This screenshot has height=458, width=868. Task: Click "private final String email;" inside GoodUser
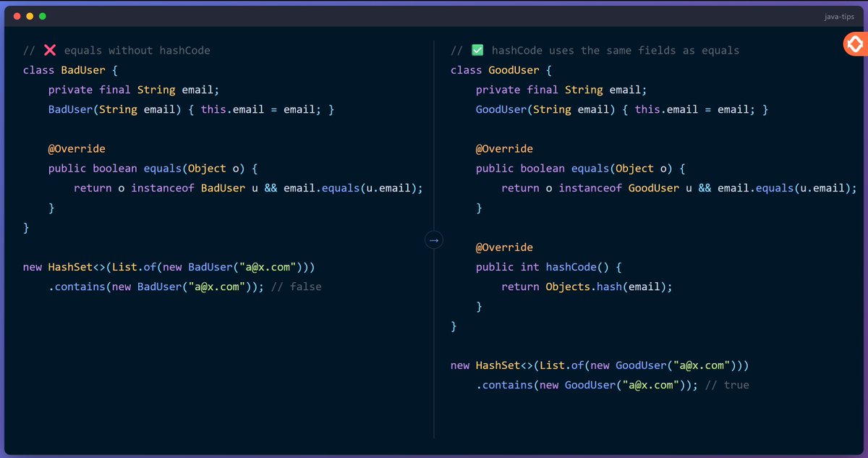(561, 90)
